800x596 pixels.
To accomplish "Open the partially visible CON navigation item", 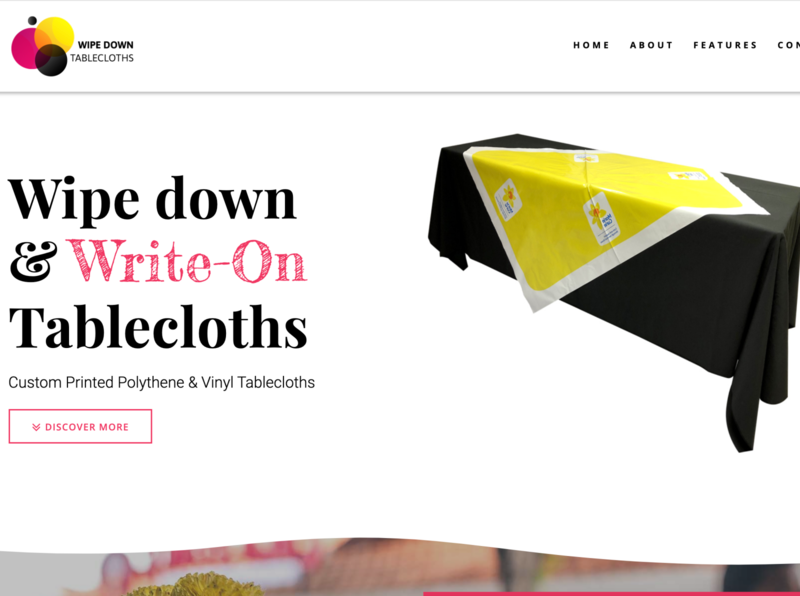I will click(788, 45).
